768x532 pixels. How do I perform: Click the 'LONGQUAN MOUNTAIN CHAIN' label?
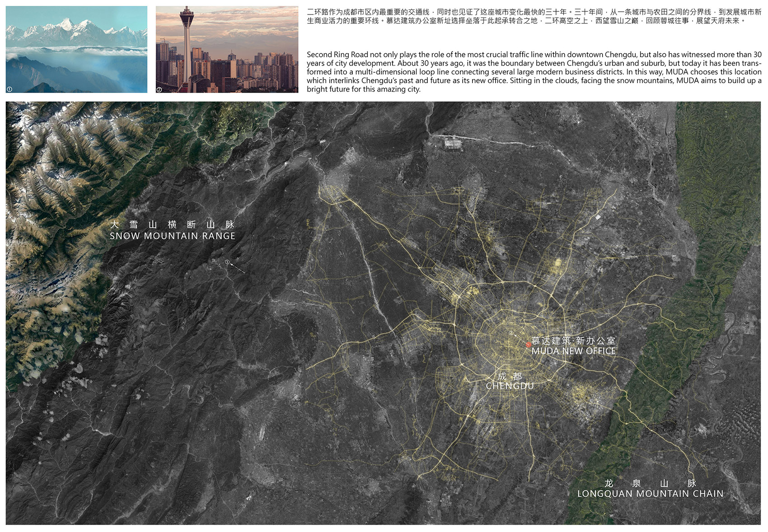651,494
